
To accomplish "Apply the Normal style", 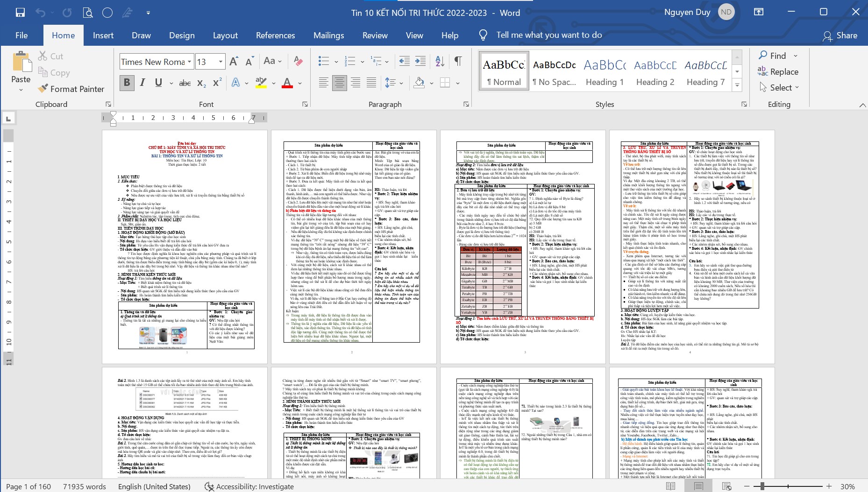I will (x=504, y=71).
